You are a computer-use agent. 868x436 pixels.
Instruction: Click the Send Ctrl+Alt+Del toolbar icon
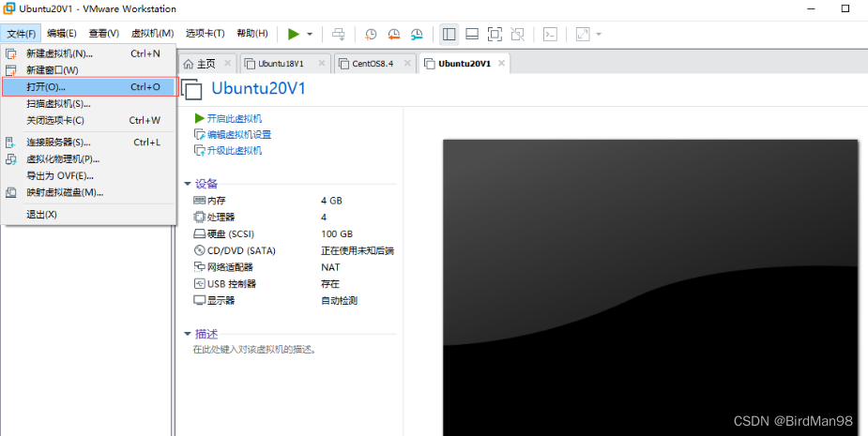coord(338,35)
